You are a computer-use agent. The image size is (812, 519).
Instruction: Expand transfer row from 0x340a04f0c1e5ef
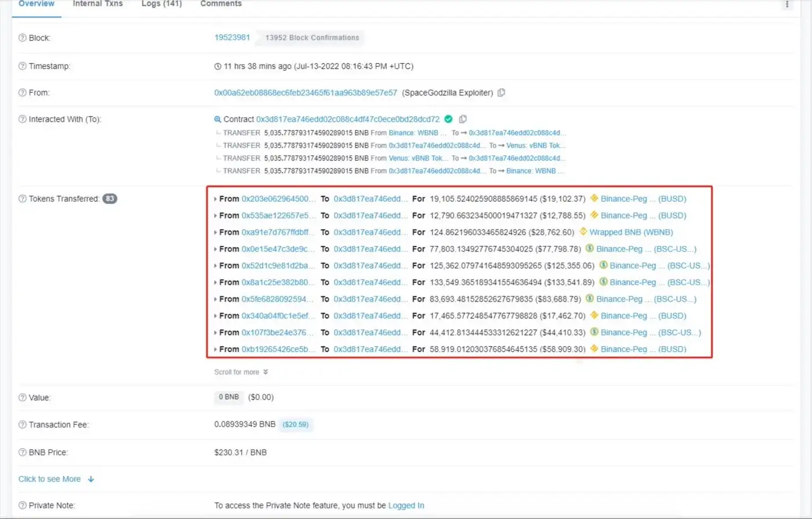pos(216,317)
